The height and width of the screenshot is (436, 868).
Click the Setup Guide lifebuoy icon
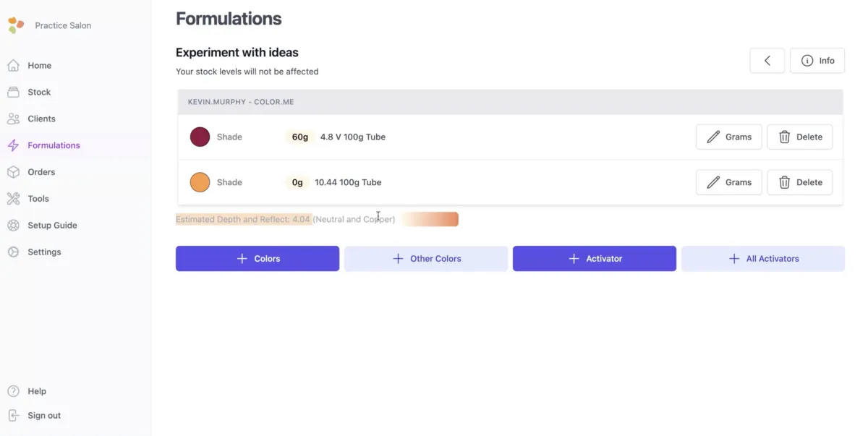pos(13,226)
